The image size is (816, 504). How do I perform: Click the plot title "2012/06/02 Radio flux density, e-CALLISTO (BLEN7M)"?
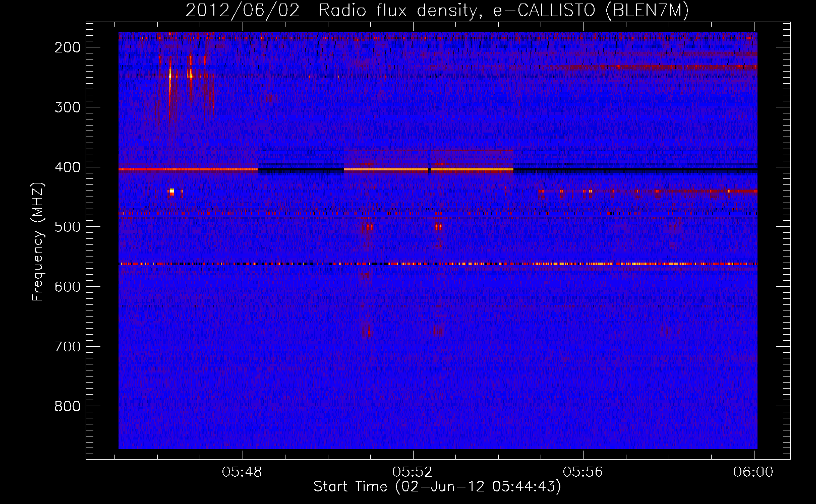437,10
